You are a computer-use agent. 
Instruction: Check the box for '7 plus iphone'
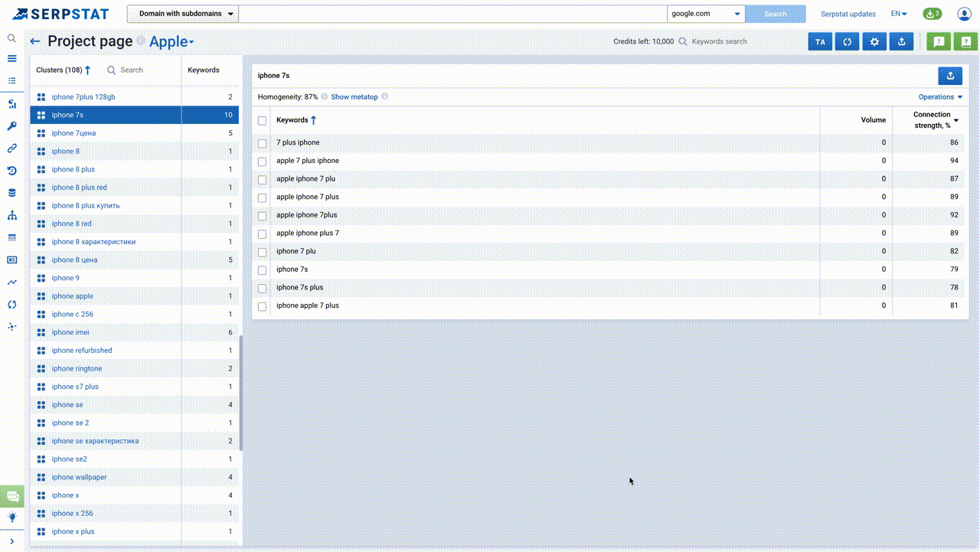pos(263,143)
